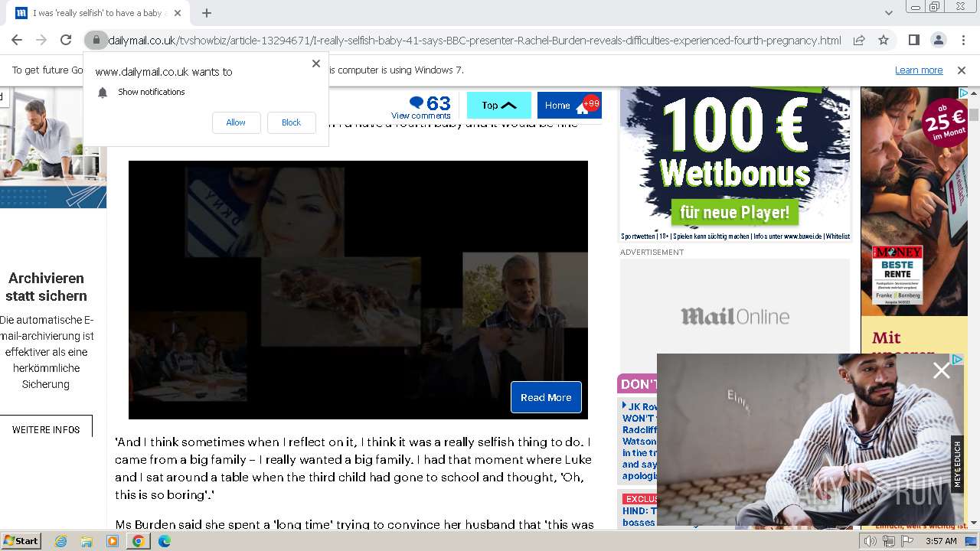Open the new tab plus button
980x551 pixels.
[x=207, y=13]
